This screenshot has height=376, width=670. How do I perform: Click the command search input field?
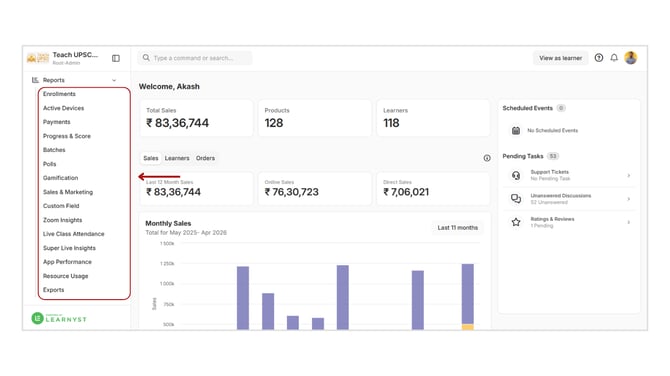(195, 58)
